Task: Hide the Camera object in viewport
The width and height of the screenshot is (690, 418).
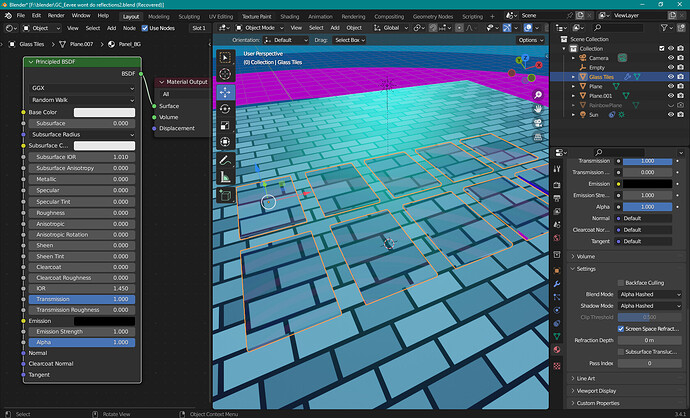Action: [671, 58]
